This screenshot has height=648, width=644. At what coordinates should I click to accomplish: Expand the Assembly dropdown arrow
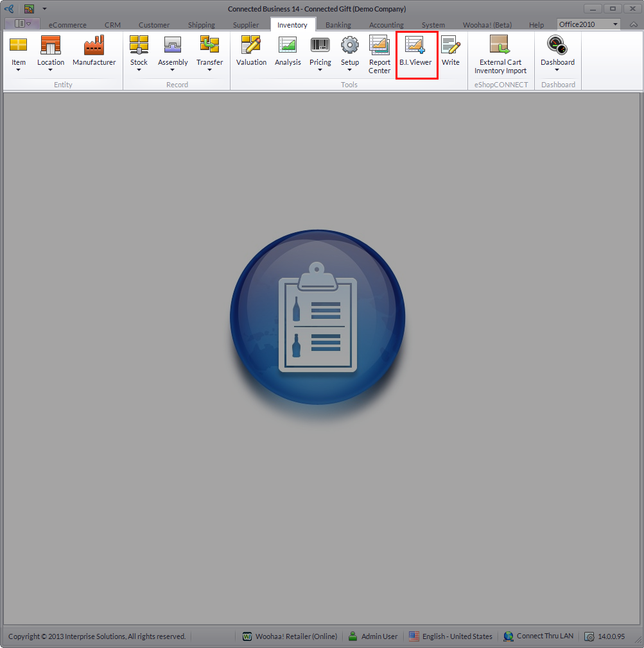pyautogui.click(x=173, y=70)
